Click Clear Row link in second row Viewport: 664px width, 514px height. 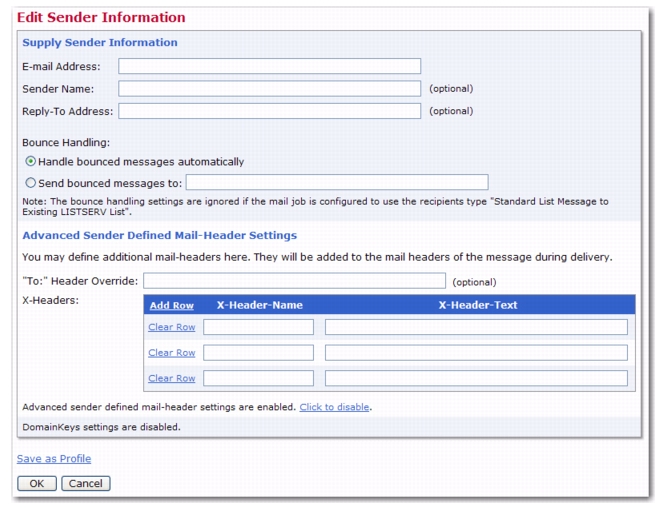pos(172,353)
